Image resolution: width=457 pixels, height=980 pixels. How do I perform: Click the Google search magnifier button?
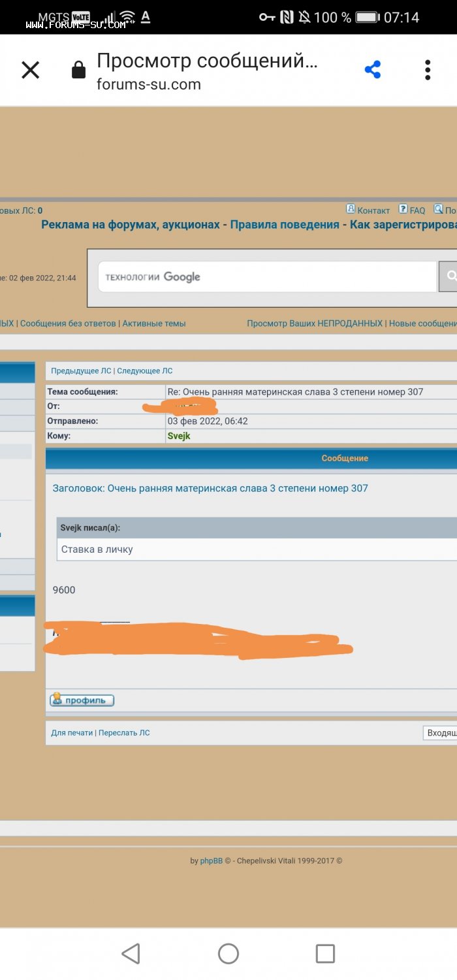[449, 276]
